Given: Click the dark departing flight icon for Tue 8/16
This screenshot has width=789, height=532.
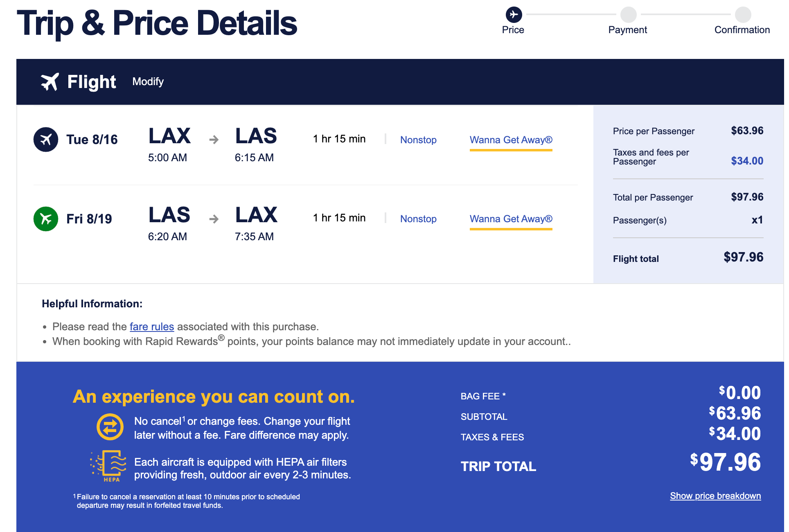Looking at the screenshot, I should click(46, 140).
